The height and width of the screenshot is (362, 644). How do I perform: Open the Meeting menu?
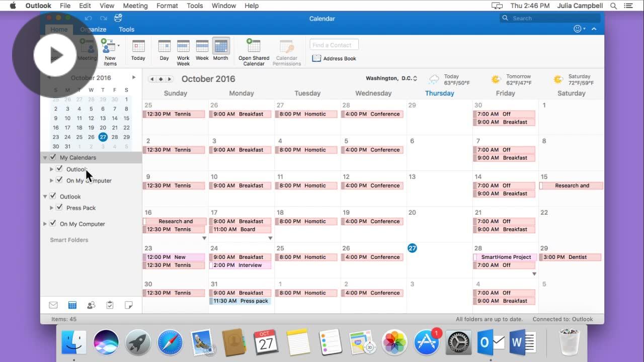135,6
